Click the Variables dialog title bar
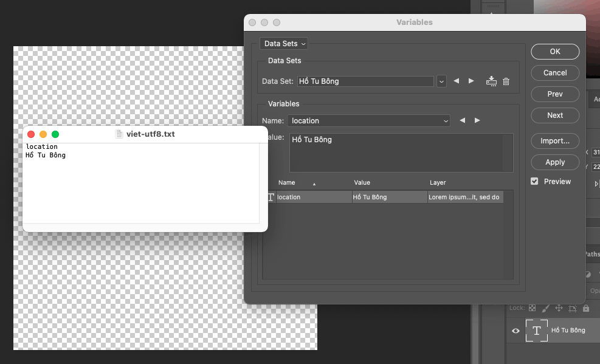 [415, 22]
